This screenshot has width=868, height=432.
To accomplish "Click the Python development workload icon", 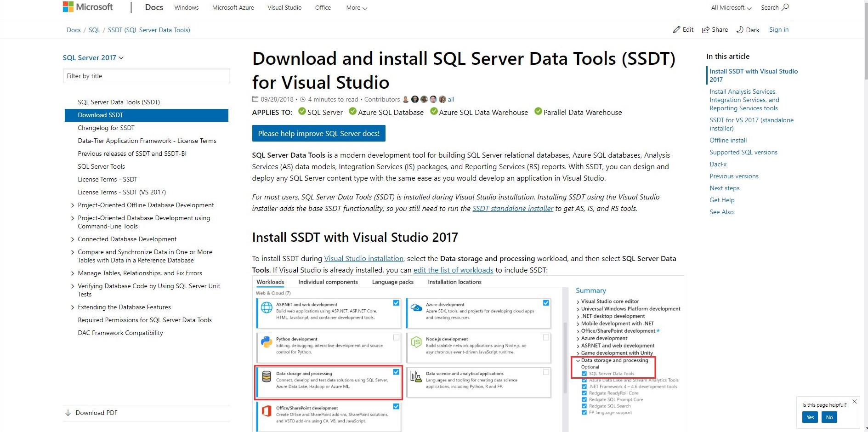I will click(267, 342).
